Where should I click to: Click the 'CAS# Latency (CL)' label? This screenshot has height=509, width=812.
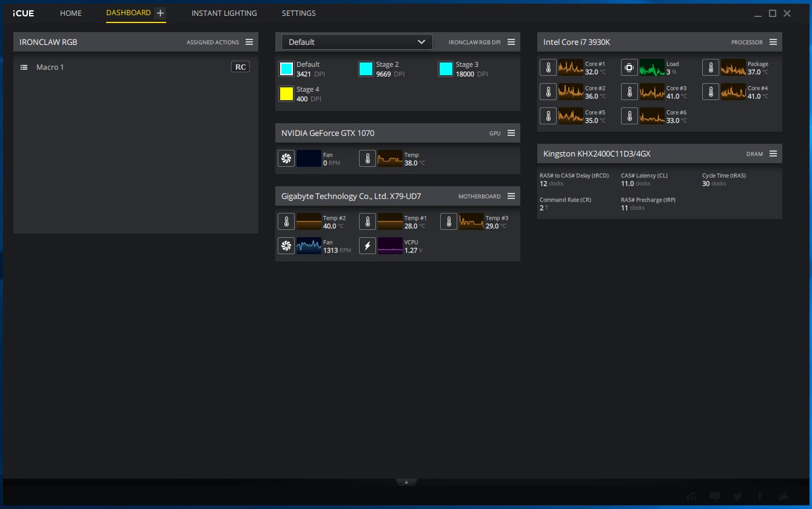(644, 175)
